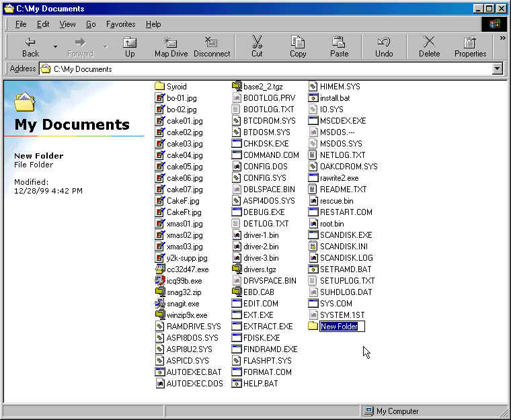
Task: Select the Syroid folder
Action: point(176,86)
